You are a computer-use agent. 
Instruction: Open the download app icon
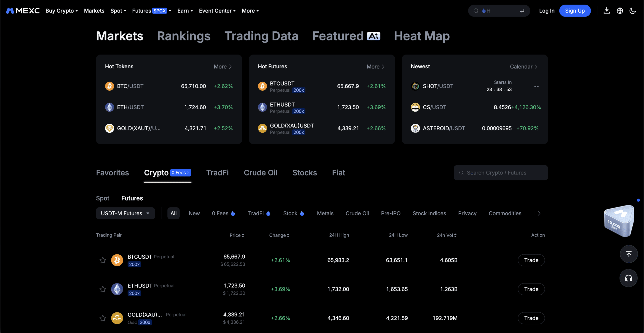coord(607,11)
